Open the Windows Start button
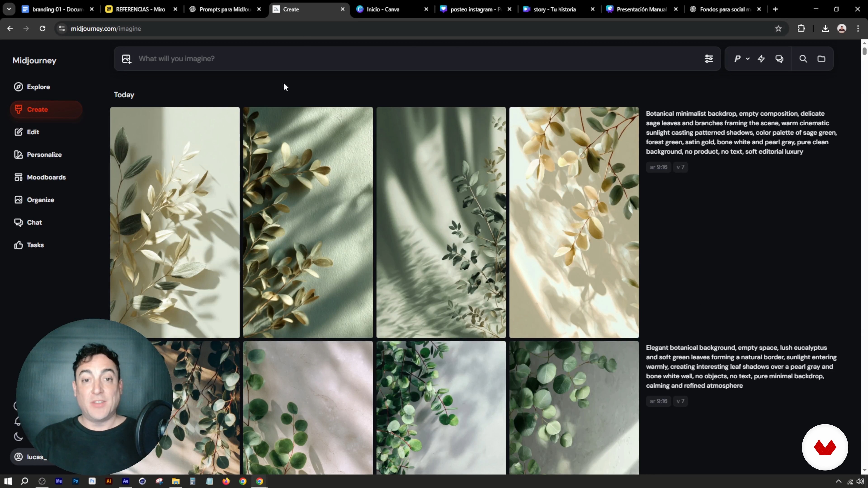The height and width of the screenshot is (488, 868). click(8, 481)
